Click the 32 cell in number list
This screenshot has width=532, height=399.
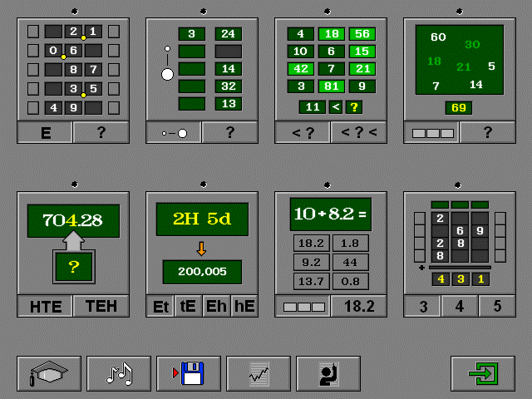click(x=228, y=86)
